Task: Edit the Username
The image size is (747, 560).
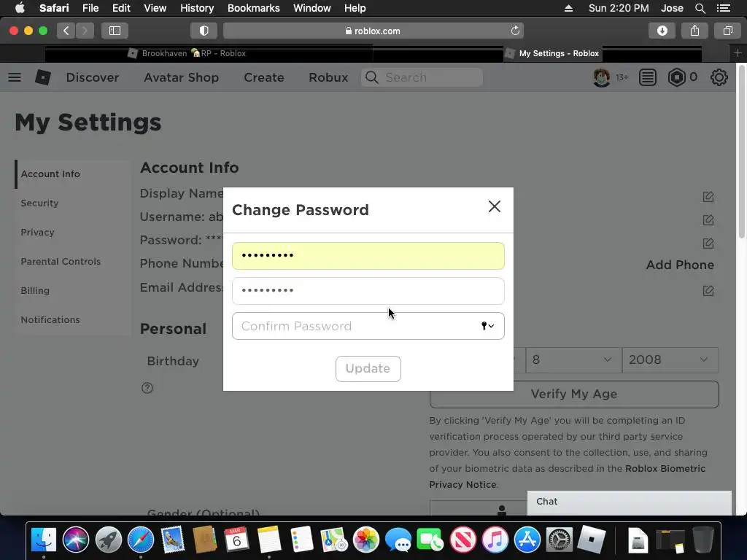Action: click(x=708, y=220)
